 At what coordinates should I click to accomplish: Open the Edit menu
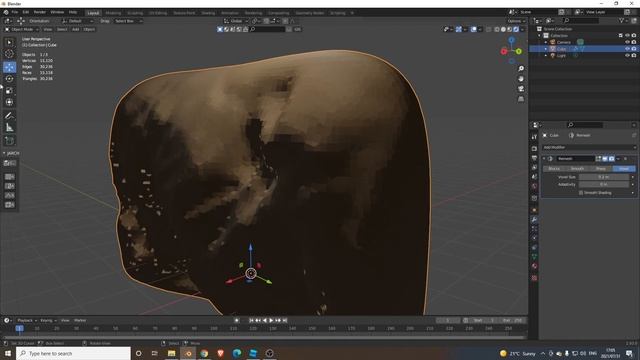click(x=26, y=12)
